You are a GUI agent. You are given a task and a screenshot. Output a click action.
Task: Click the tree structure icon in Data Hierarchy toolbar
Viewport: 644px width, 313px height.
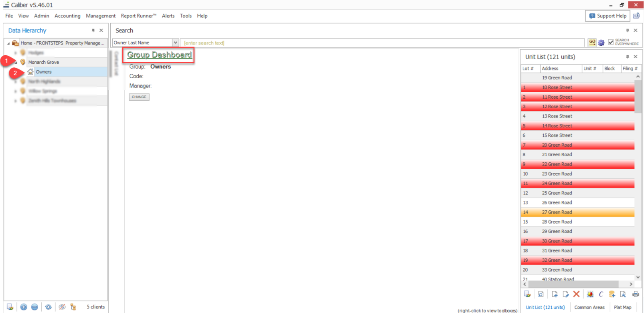click(73, 307)
